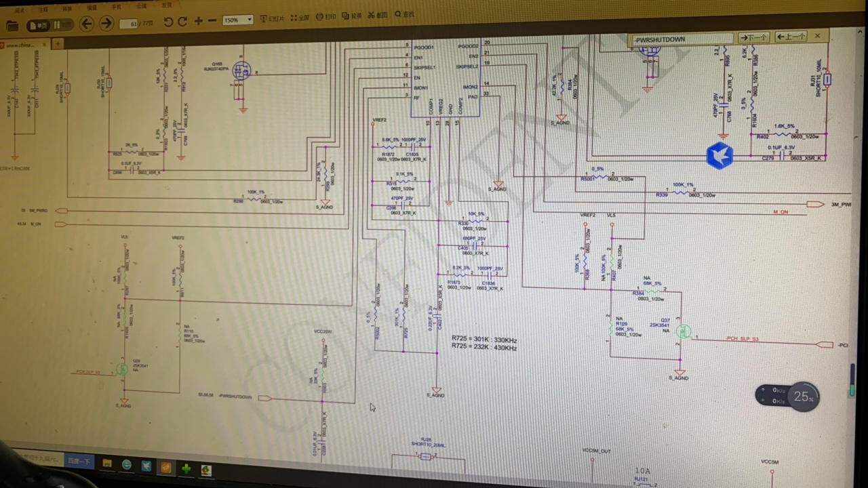
Task: Switch to single page (单页) view
Action: click(40, 25)
